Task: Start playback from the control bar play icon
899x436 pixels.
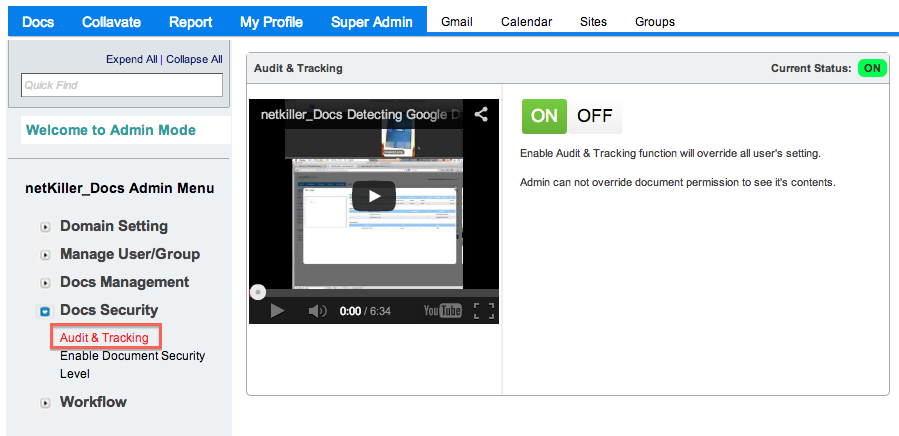Action: point(277,311)
